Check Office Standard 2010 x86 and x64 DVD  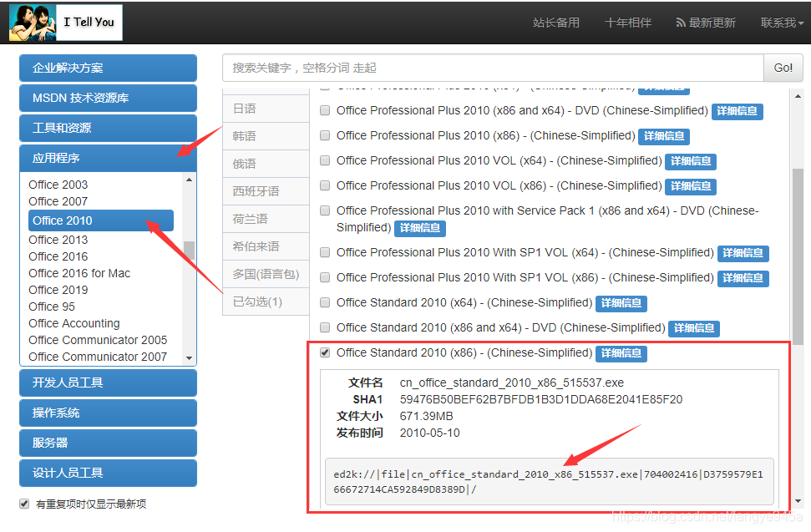325,327
